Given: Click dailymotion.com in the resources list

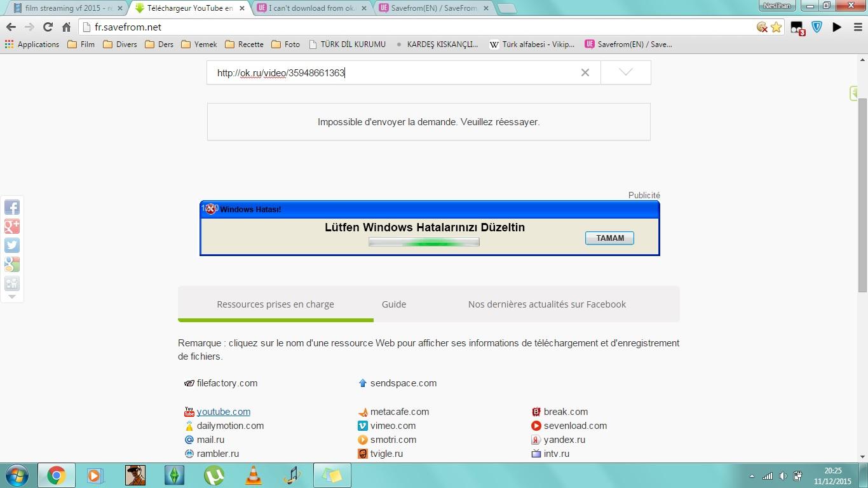Looking at the screenshot, I should tap(230, 426).
